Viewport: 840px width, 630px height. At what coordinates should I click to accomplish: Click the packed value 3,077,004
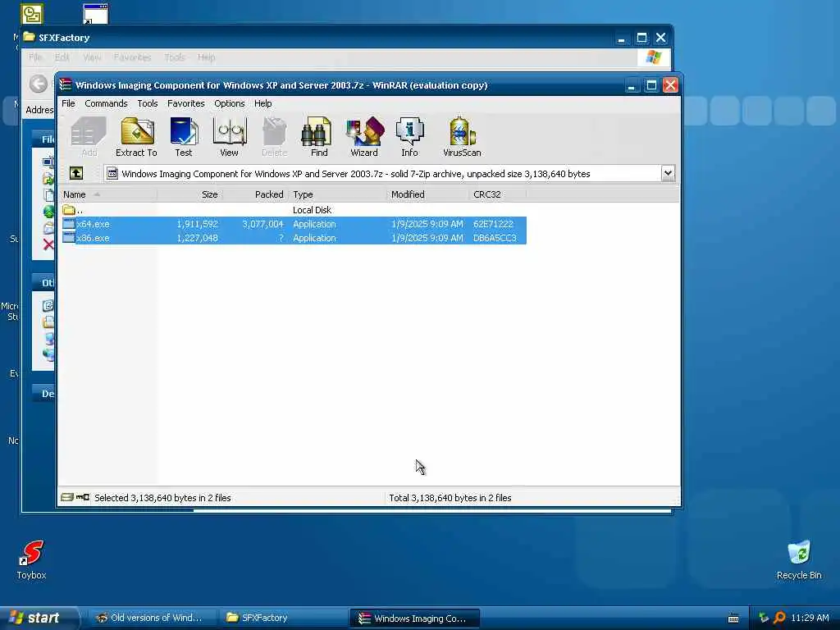(262, 224)
